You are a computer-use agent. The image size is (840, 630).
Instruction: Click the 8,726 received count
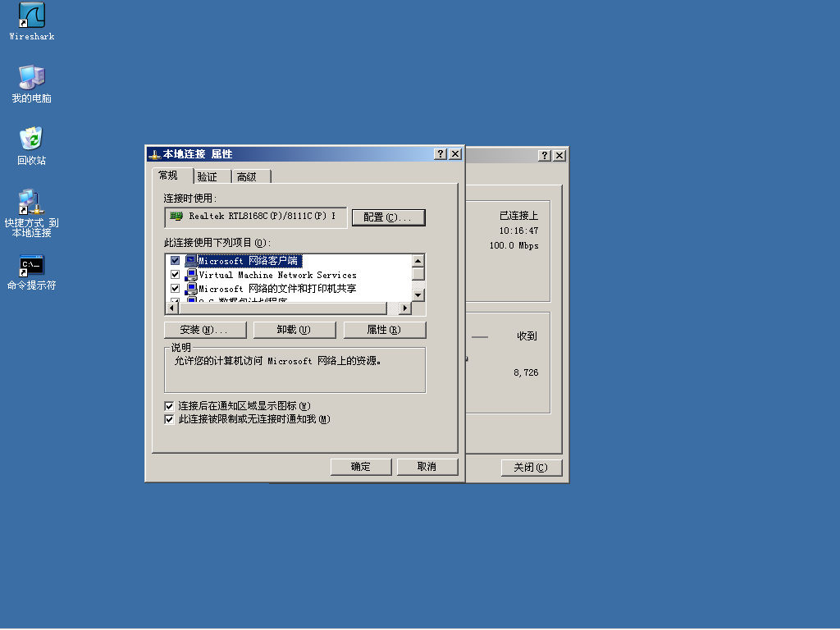(x=526, y=373)
